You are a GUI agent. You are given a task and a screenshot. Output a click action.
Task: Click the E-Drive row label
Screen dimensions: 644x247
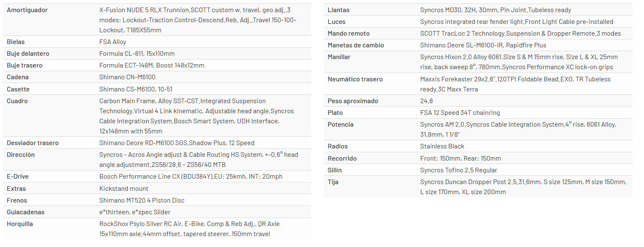(18, 177)
